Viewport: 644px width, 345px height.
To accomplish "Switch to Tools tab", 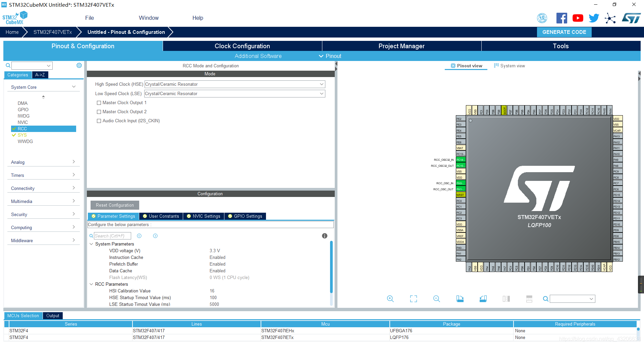I will [561, 46].
